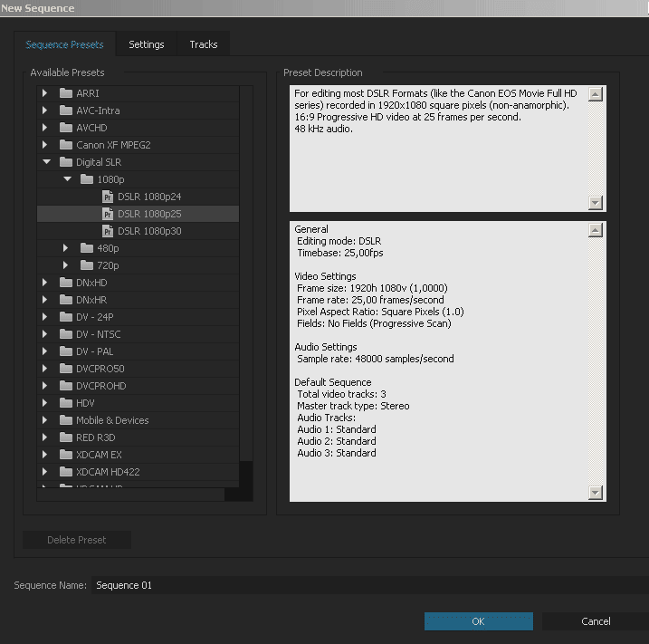Expand the DV - PAL folder arrow
Screen dimensions: 649x644
[44, 351]
